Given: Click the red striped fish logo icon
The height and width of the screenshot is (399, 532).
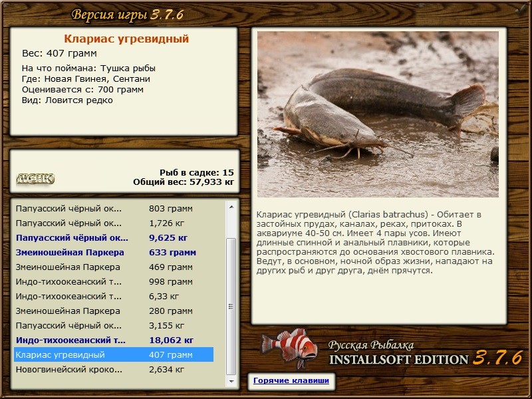Looking at the screenshot, I should pyautogui.click(x=289, y=348).
